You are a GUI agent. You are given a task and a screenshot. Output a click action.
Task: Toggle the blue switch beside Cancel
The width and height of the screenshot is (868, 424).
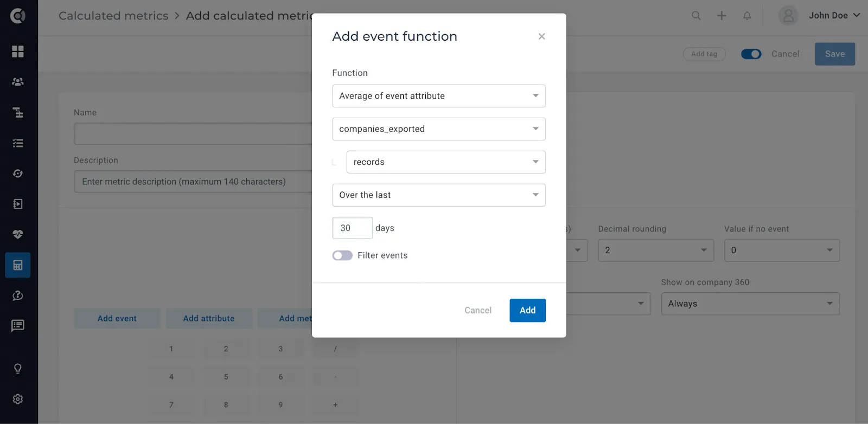pyautogui.click(x=751, y=54)
